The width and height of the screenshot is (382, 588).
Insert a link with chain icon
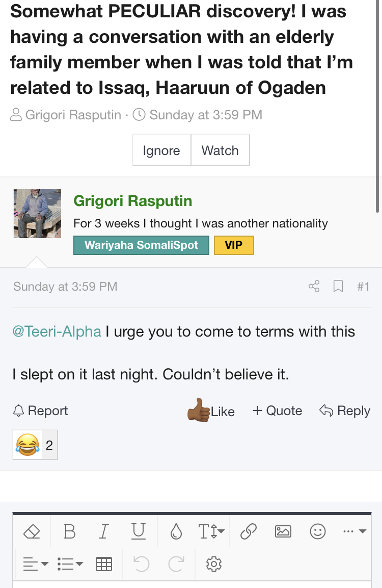249,531
